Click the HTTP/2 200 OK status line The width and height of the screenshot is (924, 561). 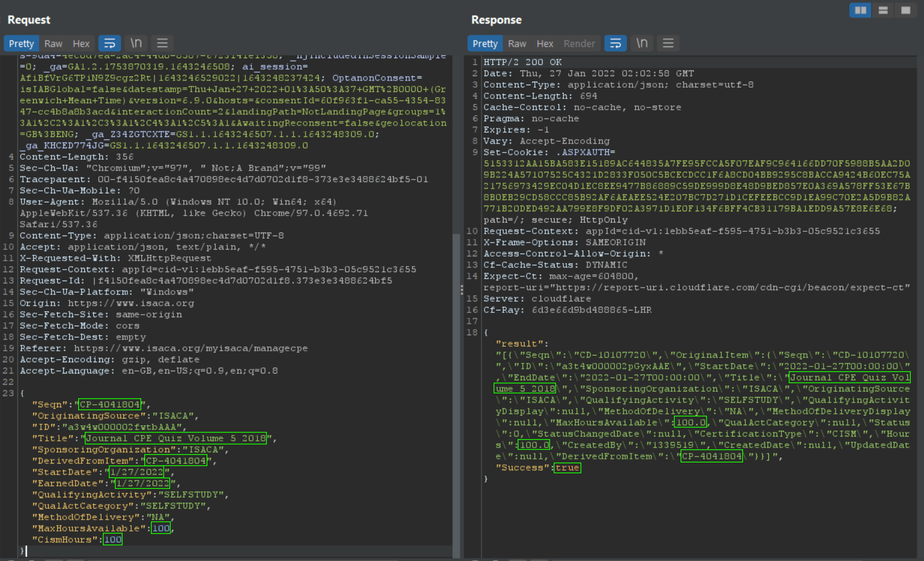click(x=522, y=62)
